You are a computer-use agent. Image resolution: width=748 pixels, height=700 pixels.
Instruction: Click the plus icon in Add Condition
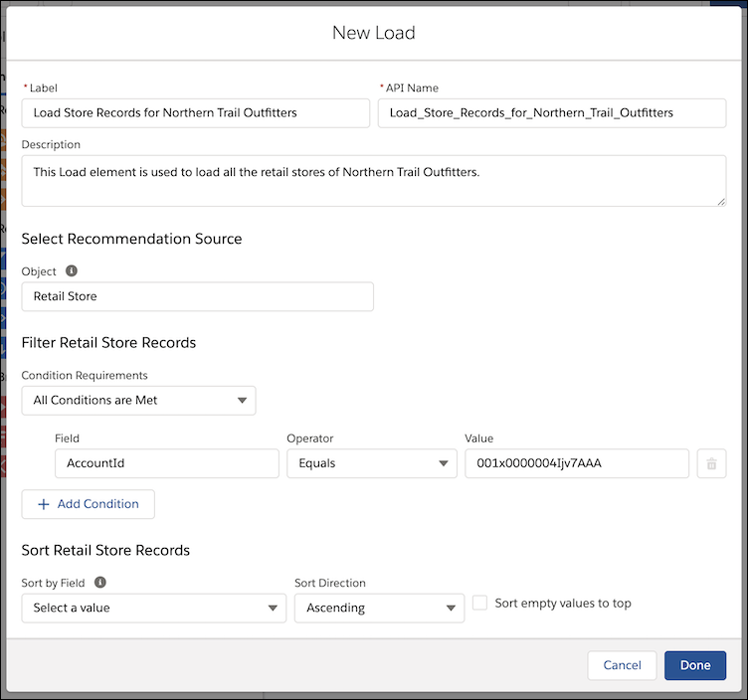click(x=44, y=504)
